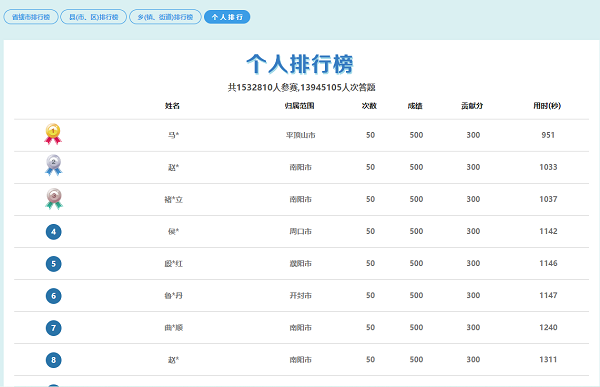This screenshot has width=600, height=387.
Task: Click 南阳市 in the rank 8 row
Action: click(x=301, y=360)
